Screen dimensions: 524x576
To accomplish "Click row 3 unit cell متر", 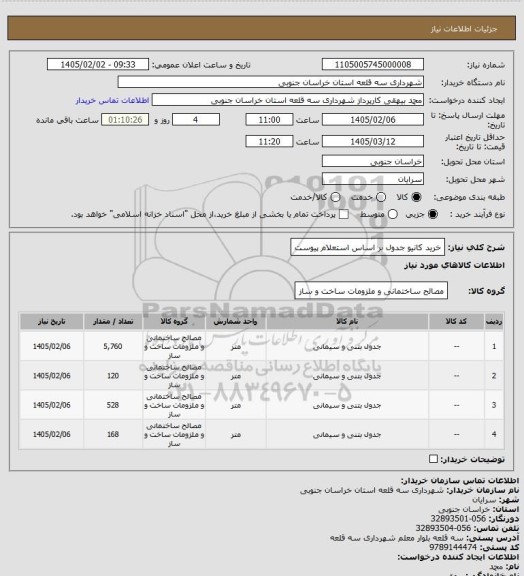I will 236,405.
